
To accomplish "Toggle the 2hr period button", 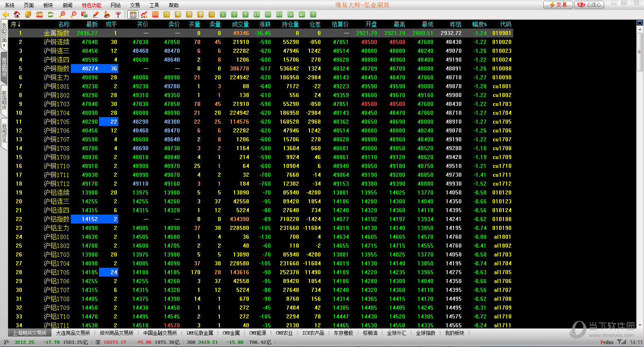I will 291,14.
